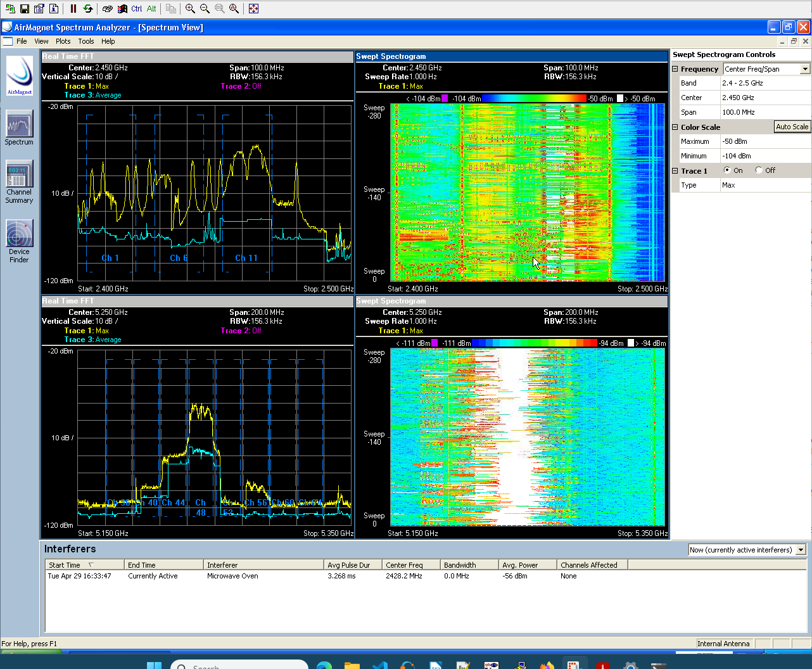
Task: Sort by the Start Time column header
Action: tap(84, 565)
